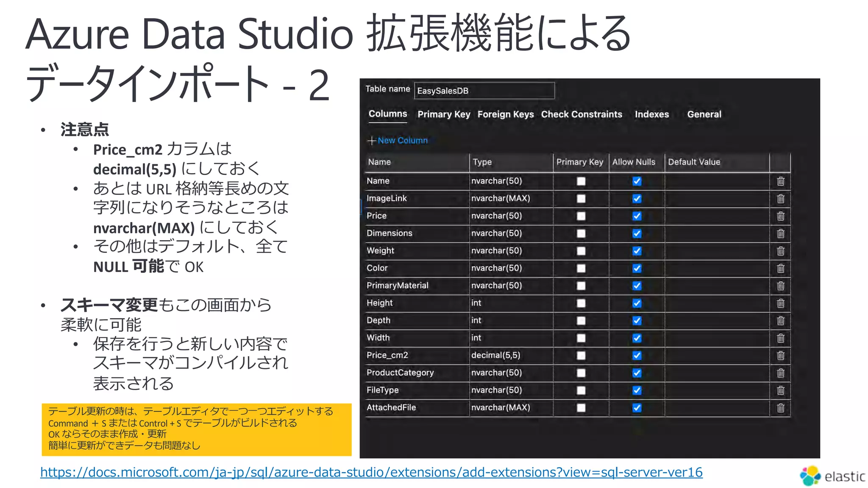Disable Allow Nulls for Price_cm2
The height and width of the screenshot is (488, 868).
637,355
